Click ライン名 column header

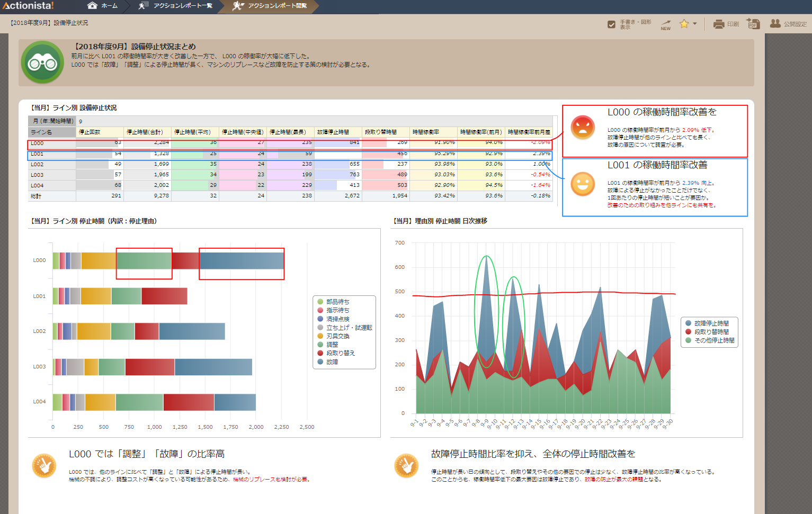coord(52,132)
